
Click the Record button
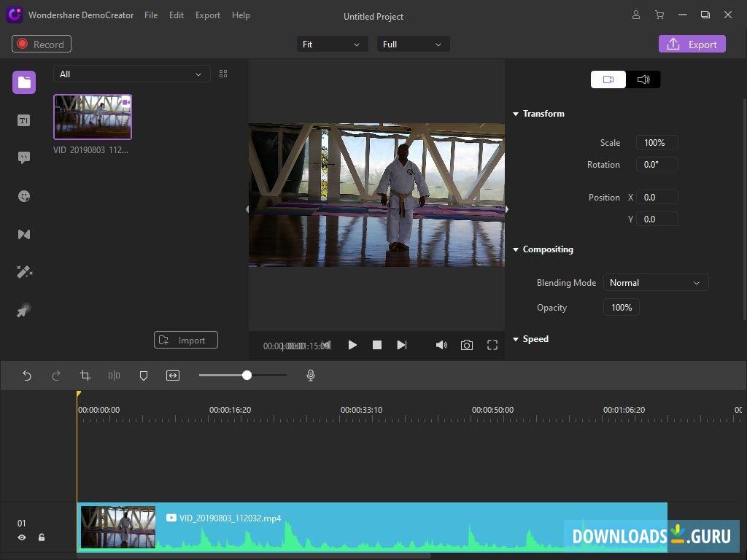42,44
